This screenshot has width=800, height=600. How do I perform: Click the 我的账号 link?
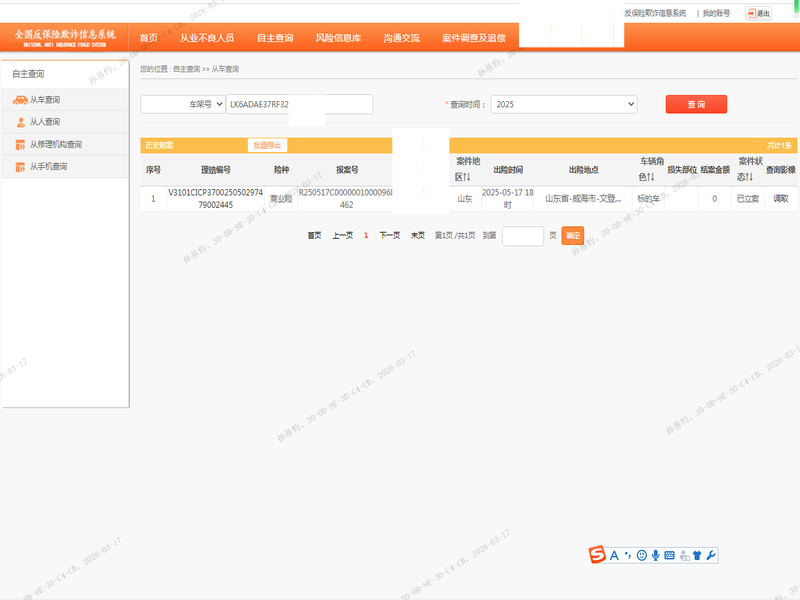pyautogui.click(x=716, y=13)
